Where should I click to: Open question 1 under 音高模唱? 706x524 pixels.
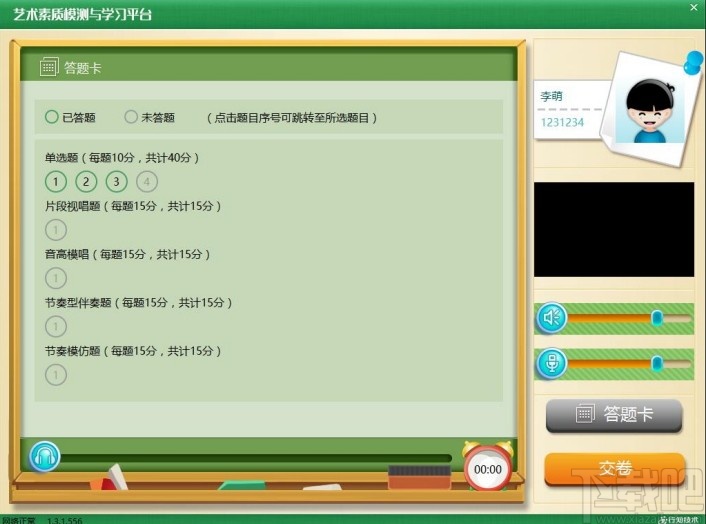(x=56, y=278)
